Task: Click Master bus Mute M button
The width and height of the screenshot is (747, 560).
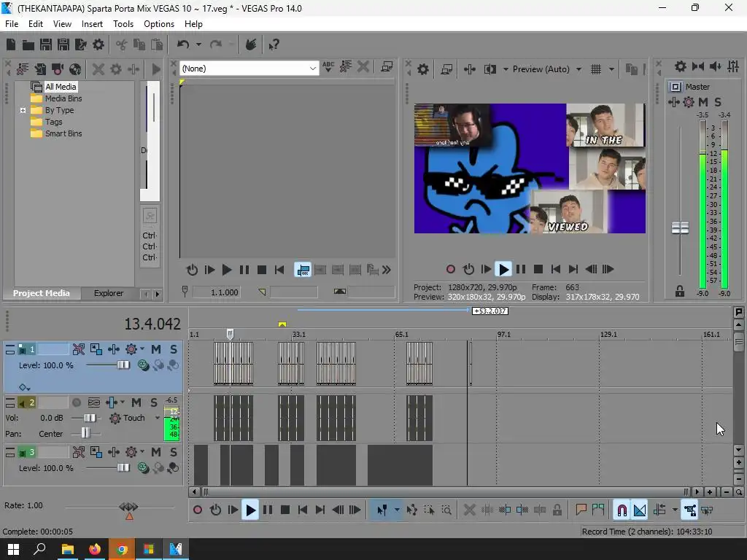Action: pos(703,102)
